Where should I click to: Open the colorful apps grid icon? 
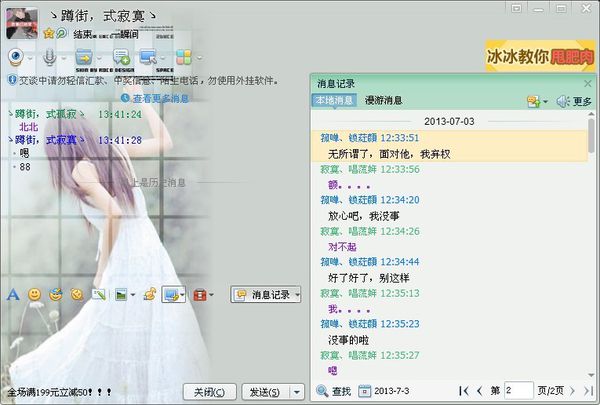point(184,57)
